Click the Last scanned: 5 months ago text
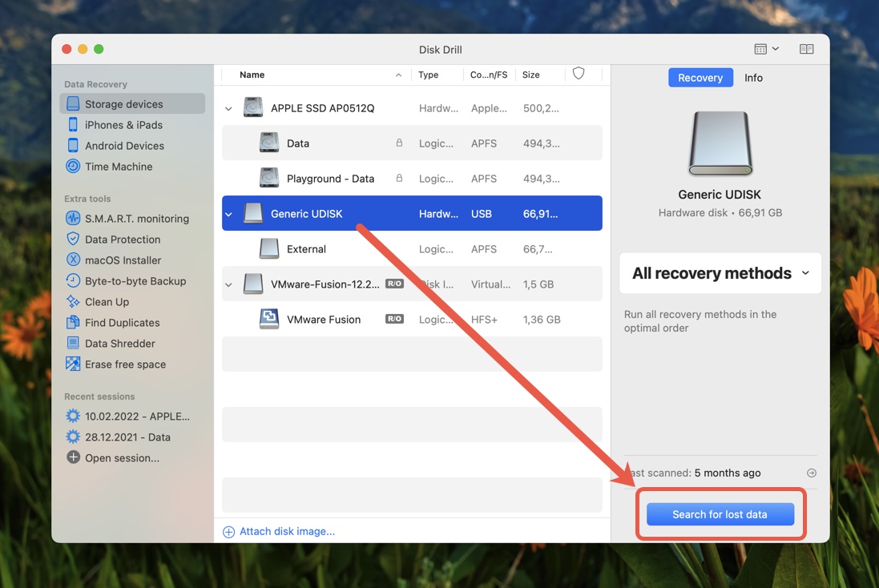 [x=693, y=473]
